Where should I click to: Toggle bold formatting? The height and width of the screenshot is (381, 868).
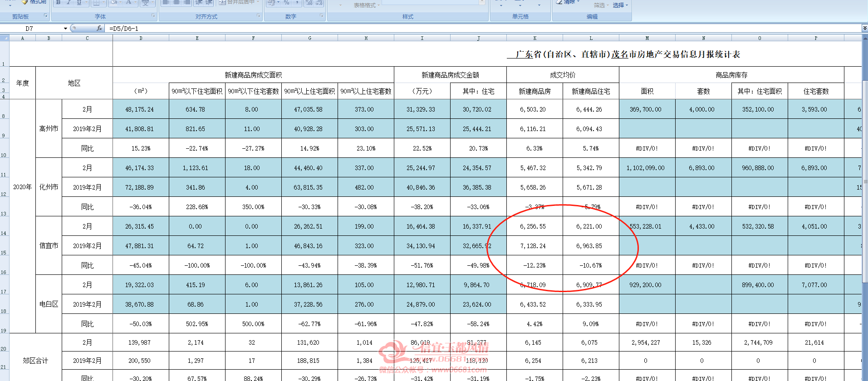click(58, 2)
